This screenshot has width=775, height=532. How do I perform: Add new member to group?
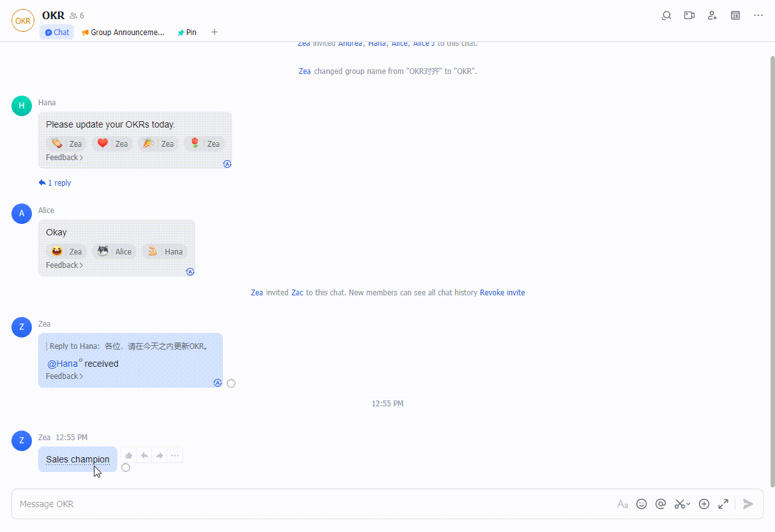(712, 15)
